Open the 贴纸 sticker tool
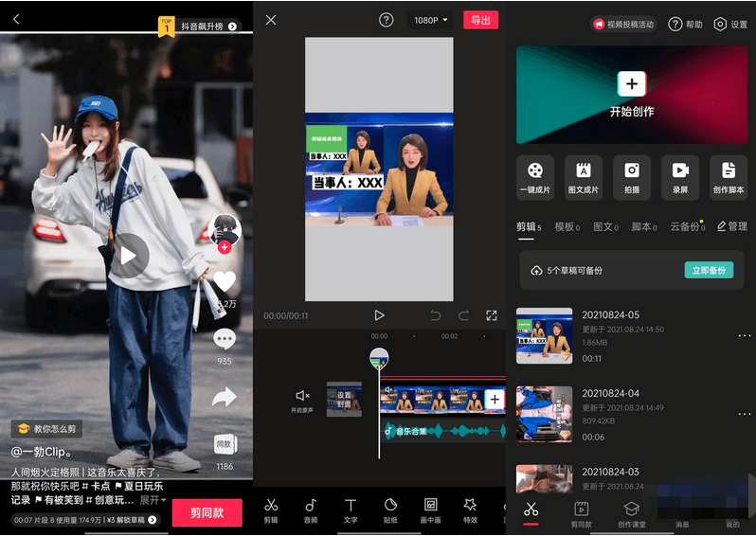 390,509
